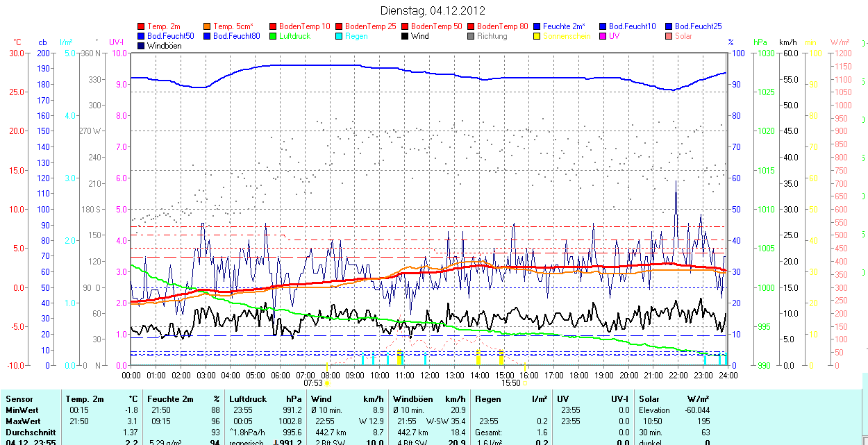Select the Regen column header in the table
Screen dimensions: 868x445
tap(487, 399)
